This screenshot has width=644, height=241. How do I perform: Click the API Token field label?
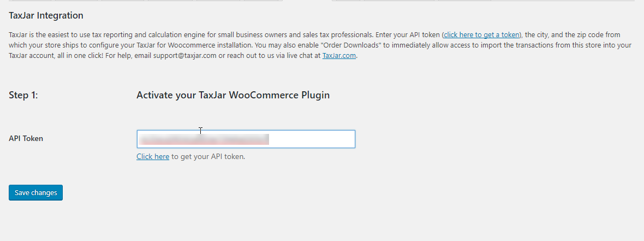click(26, 139)
